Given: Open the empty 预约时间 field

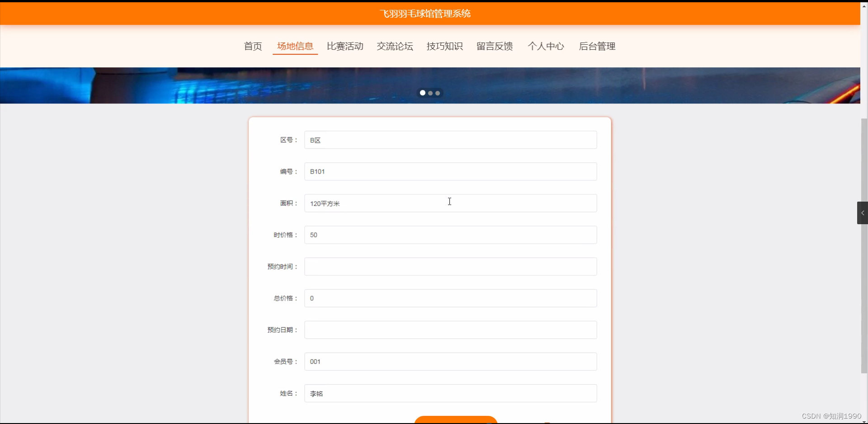Looking at the screenshot, I should [x=450, y=266].
